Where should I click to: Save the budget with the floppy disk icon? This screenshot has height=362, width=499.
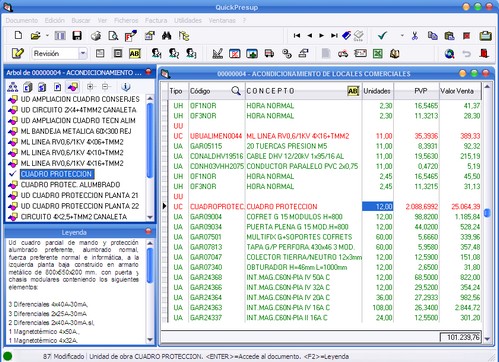pyautogui.click(x=77, y=35)
